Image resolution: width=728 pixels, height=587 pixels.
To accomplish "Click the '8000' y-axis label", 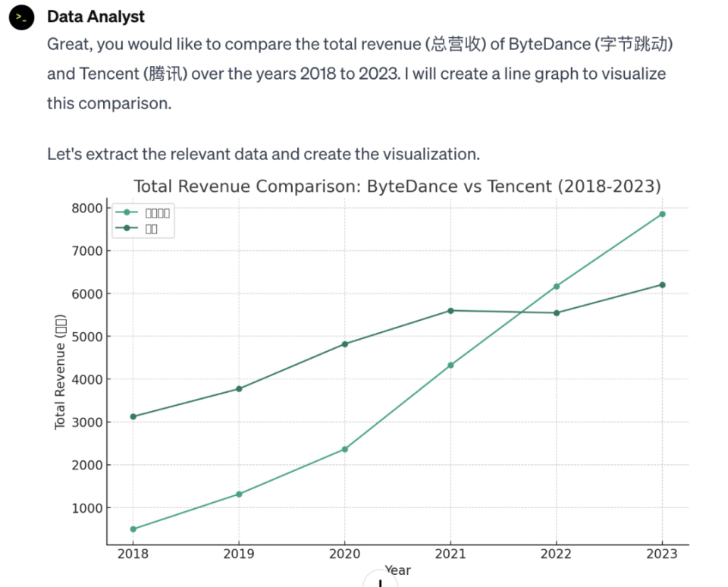I will coord(86,208).
